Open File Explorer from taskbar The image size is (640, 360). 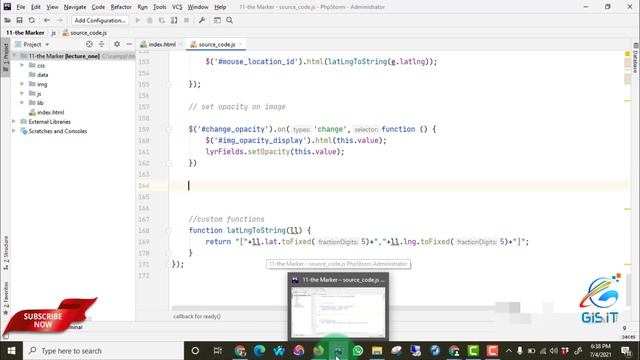pos(377,351)
